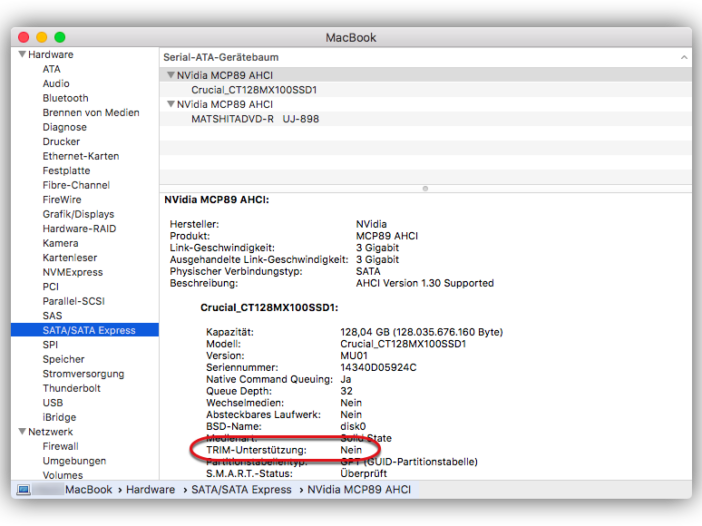Click the TRIM-Unterstützung value Nein
The width and height of the screenshot is (702, 526).
pyautogui.click(x=351, y=450)
